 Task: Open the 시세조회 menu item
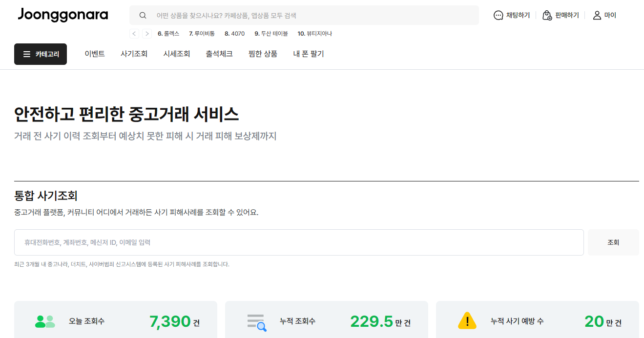click(177, 54)
